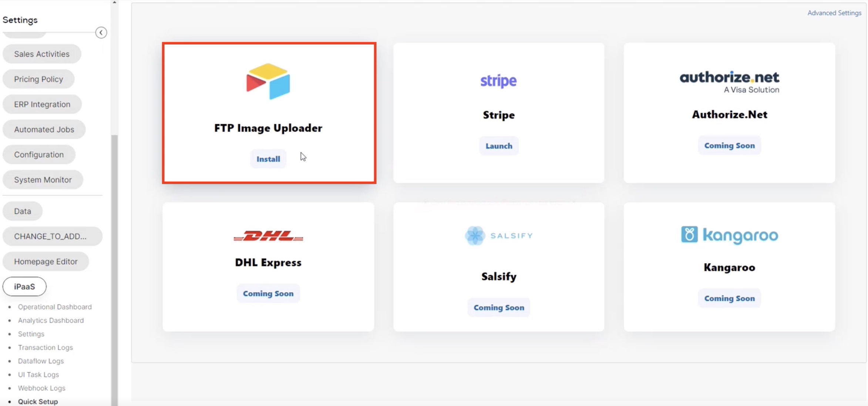Screen dimensions: 868x406
Task: Click the Kangaroo logo
Action: (729, 235)
